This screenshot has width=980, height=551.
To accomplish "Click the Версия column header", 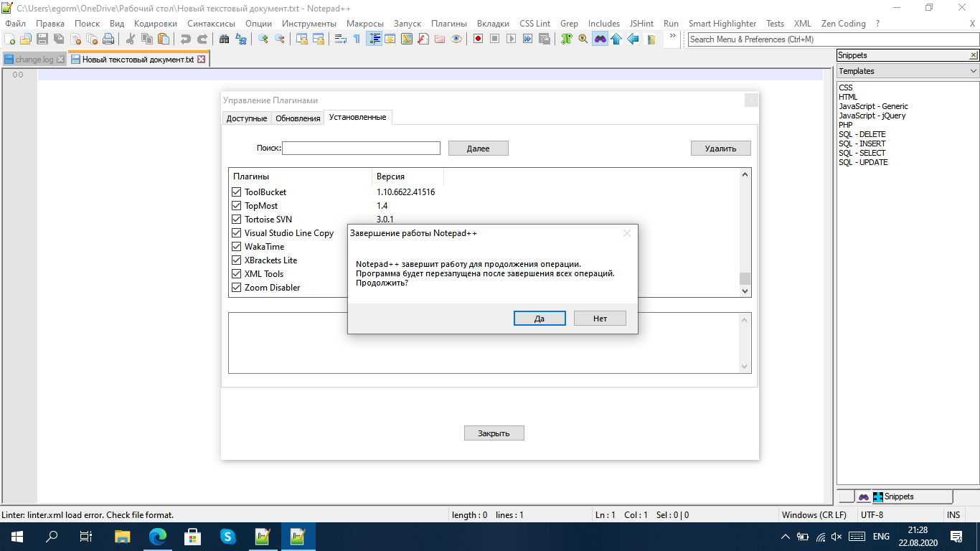I will (x=407, y=176).
